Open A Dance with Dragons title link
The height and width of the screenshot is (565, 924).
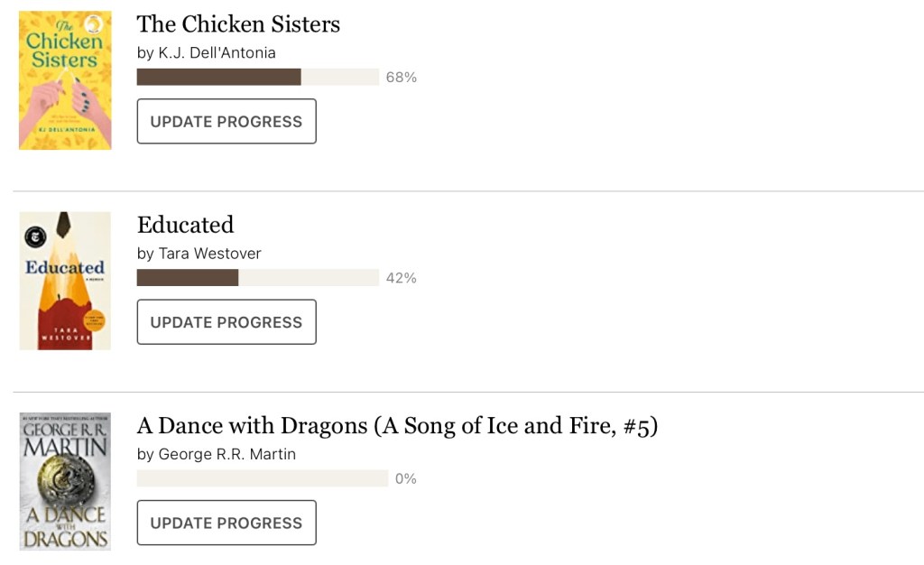point(397,425)
